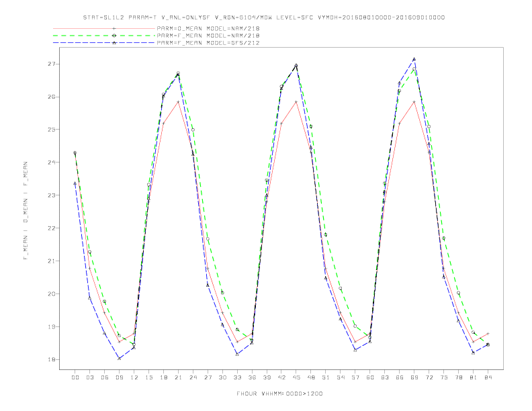The height and width of the screenshot is (411, 532).
Task: Click x-axis forecast hour label 69
Action: coord(414,377)
